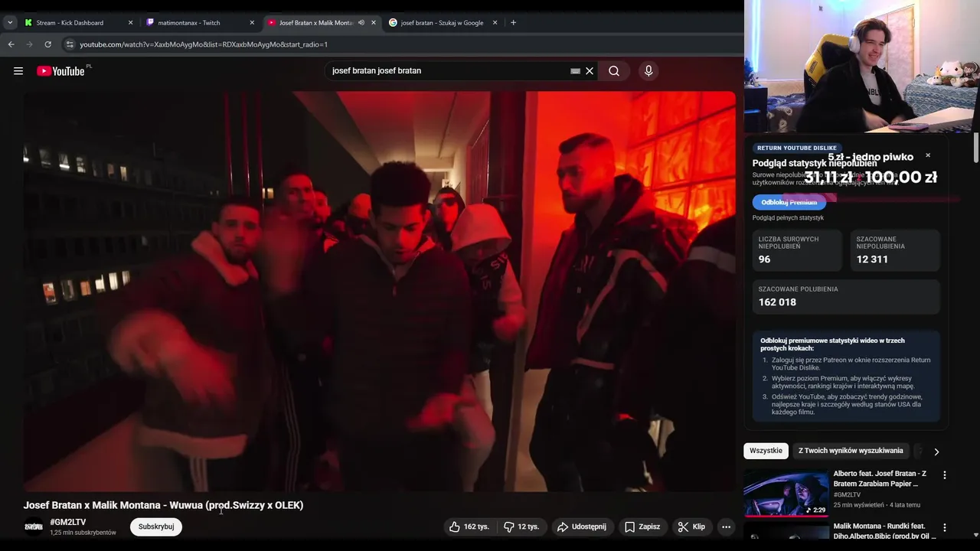Screen dimensions: 980x551
Task: Open the #GM2LTV channel avatar
Action: point(34,527)
